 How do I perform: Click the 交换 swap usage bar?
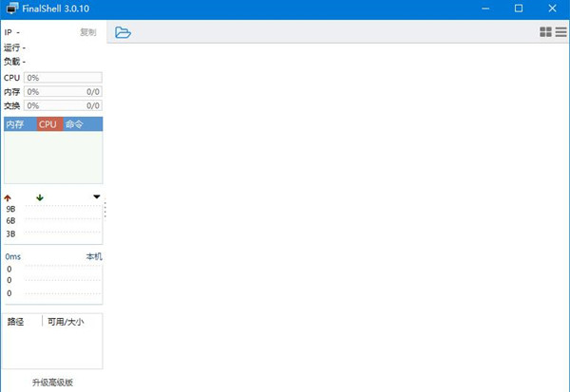pyautogui.click(x=63, y=106)
